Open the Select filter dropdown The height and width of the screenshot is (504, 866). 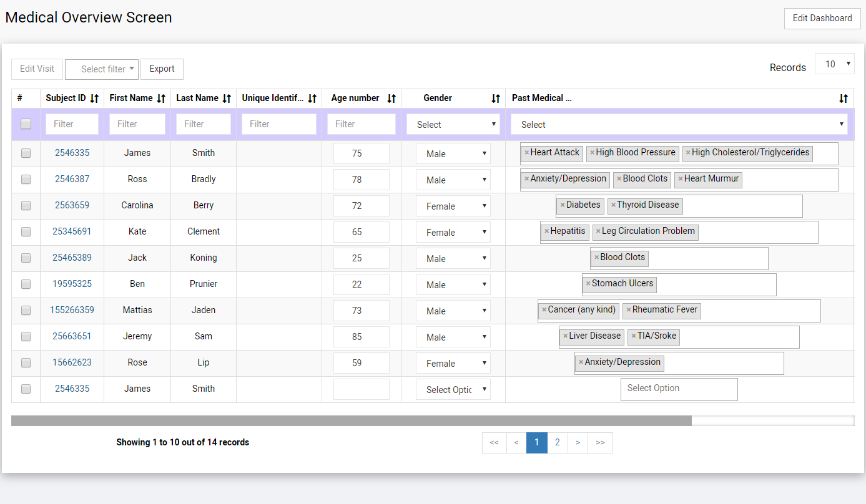coord(102,69)
